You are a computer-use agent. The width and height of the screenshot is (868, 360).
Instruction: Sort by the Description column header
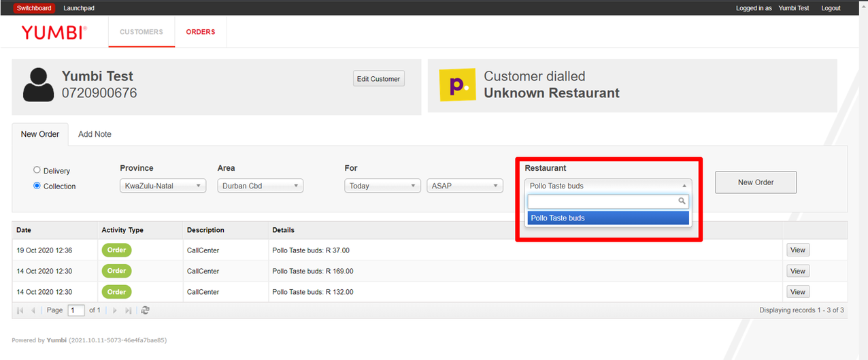tap(226, 230)
